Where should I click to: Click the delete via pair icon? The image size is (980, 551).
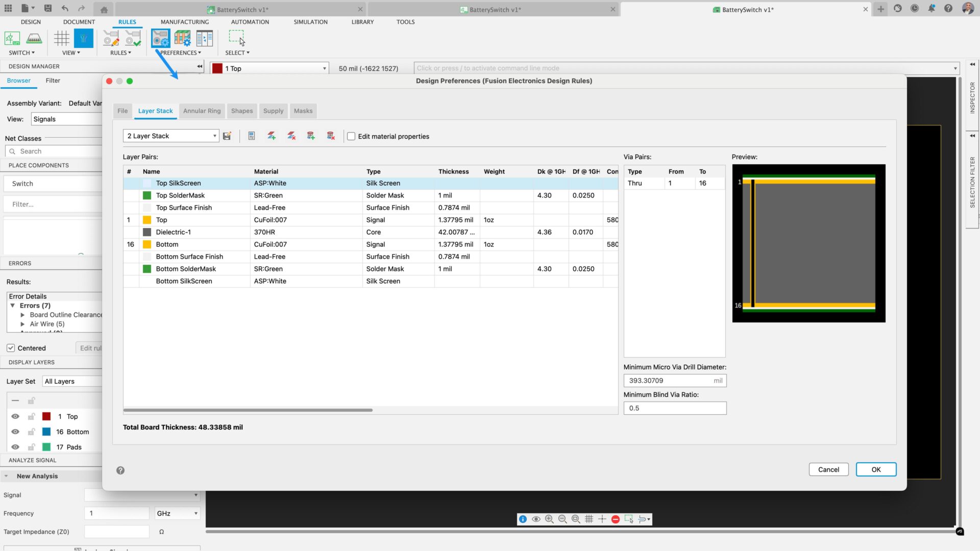[x=331, y=136]
